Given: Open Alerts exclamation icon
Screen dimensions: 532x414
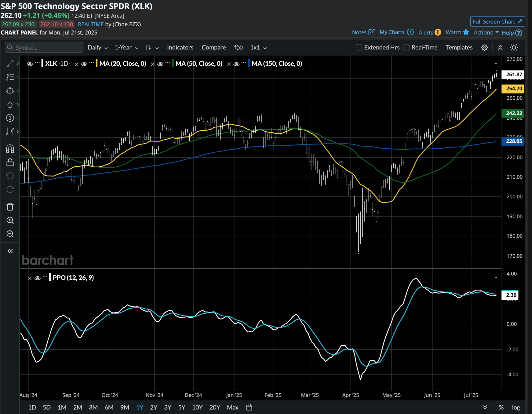Looking at the screenshot, I should click(438, 32).
